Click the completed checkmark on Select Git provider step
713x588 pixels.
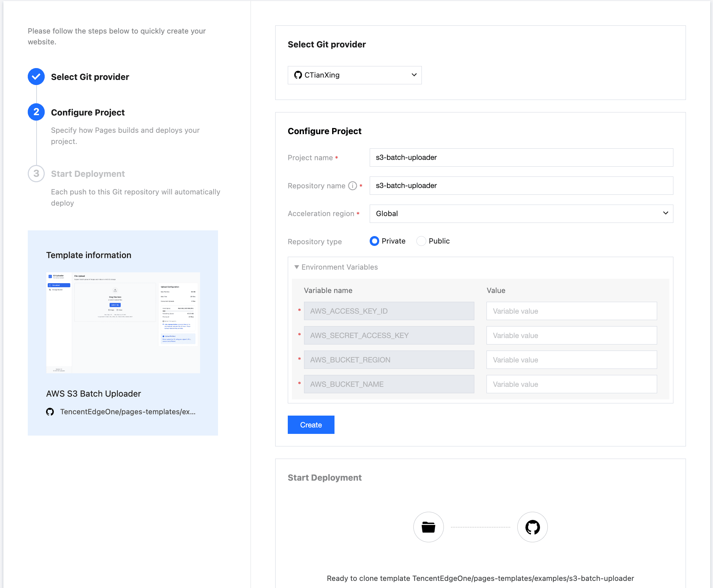coord(36,77)
